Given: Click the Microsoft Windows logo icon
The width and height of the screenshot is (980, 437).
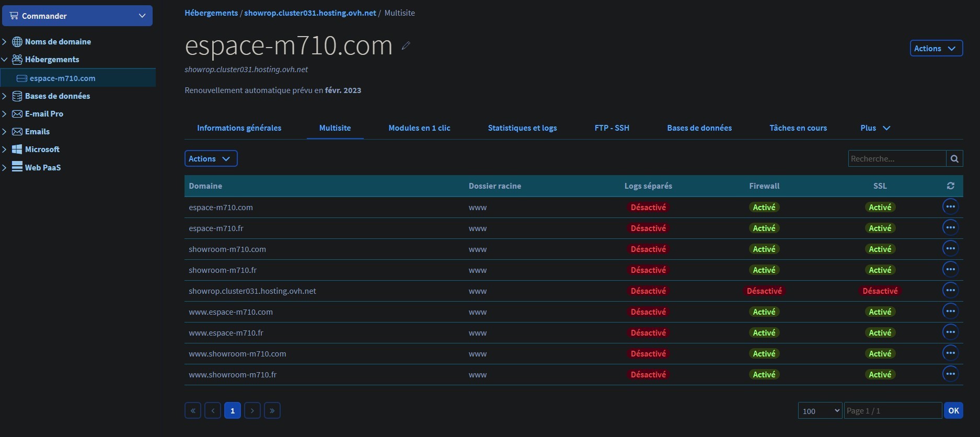Looking at the screenshot, I should [17, 149].
